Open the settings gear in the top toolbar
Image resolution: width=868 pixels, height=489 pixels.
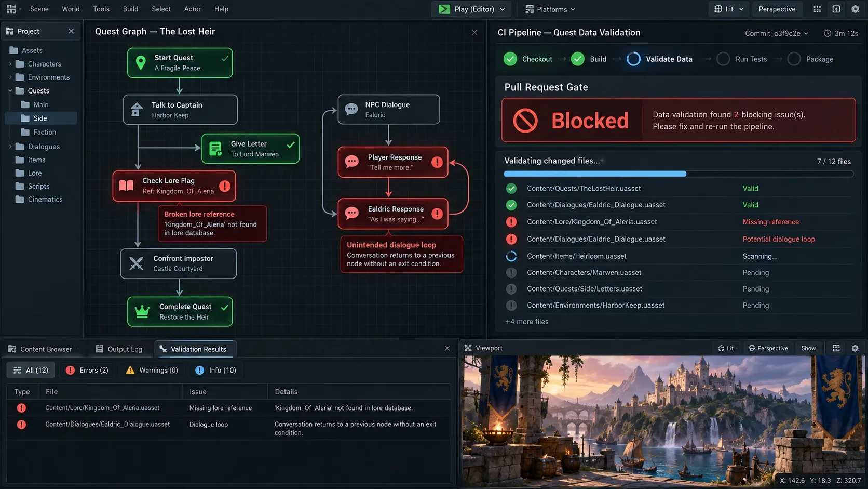855,9
